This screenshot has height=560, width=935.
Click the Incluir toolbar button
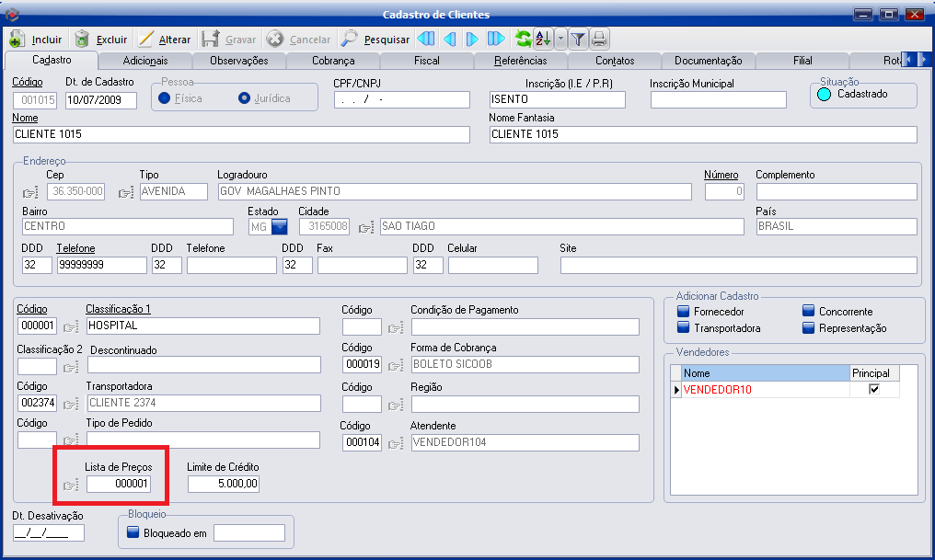[x=37, y=40]
